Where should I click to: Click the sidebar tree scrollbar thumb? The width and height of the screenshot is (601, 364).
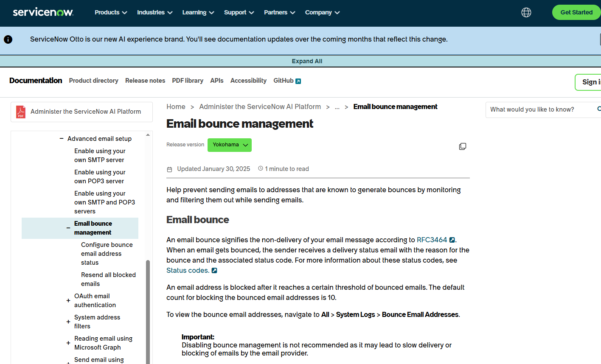click(x=148, y=312)
